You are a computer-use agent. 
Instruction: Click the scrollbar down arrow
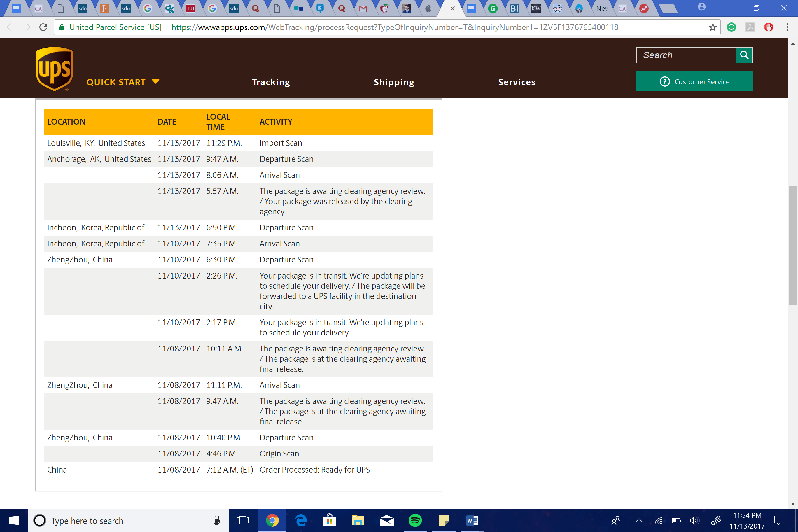point(792,503)
